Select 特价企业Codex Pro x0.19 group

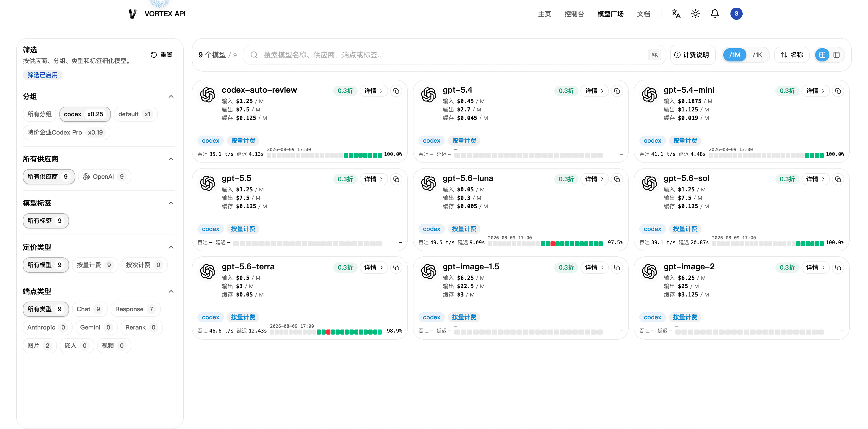tap(66, 133)
